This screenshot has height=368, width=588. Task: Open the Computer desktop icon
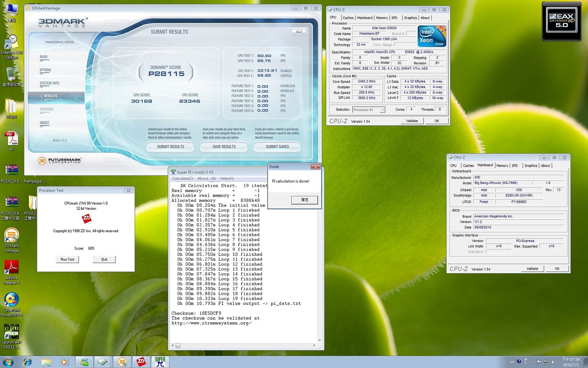point(12,12)
